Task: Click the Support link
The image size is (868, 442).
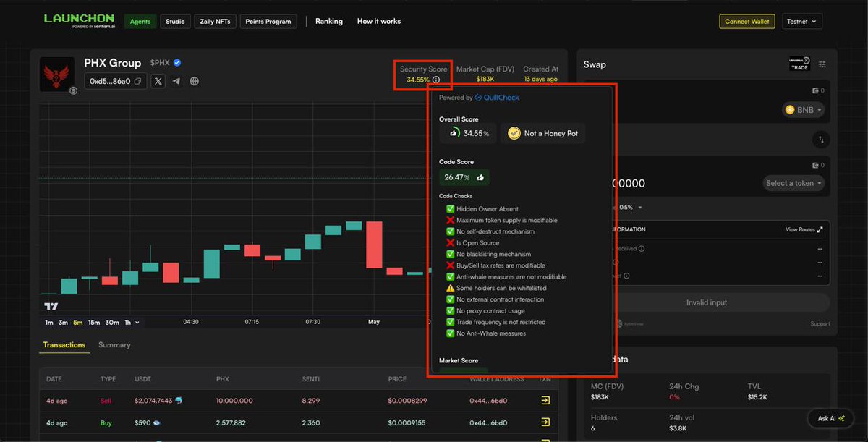Action: [820, 324]
